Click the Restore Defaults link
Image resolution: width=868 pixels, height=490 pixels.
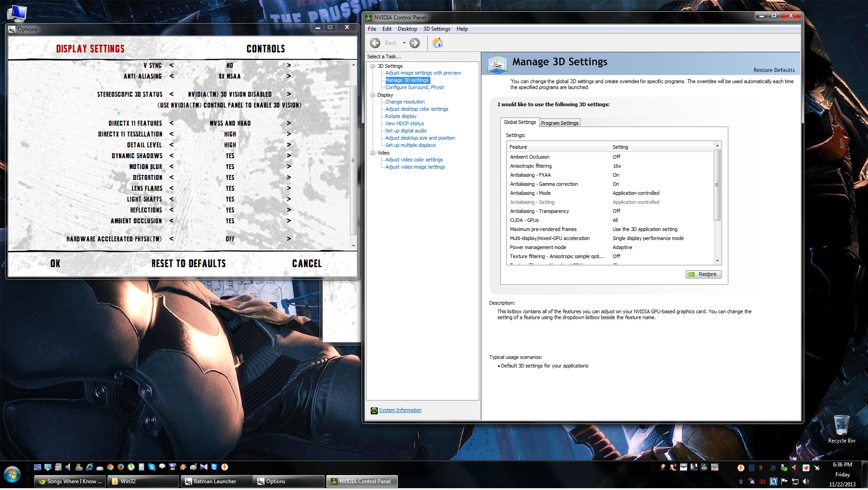click(x=774, y=70)
